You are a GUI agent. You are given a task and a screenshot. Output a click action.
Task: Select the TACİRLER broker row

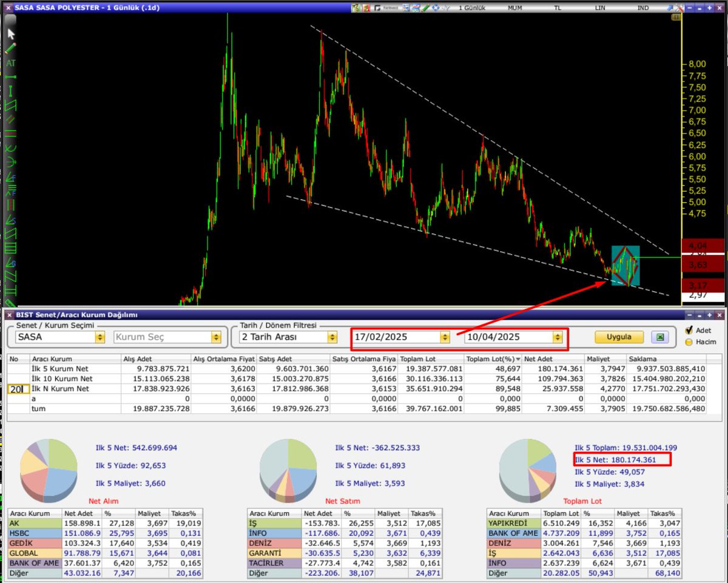click(x=345, y=563)
